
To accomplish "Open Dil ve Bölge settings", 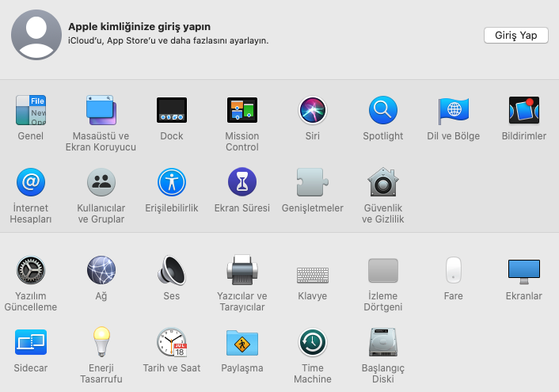I will (x=454, y=111).
